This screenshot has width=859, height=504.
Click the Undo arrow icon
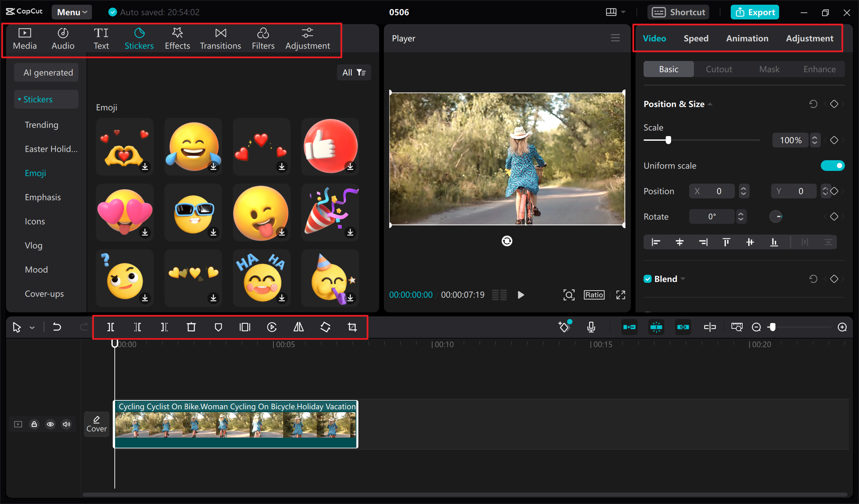[x=57, y=327]
